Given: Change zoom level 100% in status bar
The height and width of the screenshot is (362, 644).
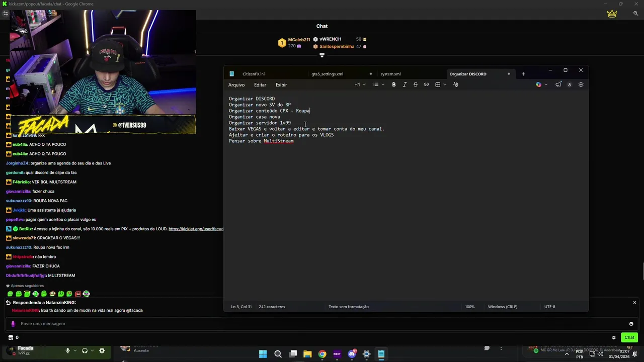Looking at the screenshot, I should (470, 307).
